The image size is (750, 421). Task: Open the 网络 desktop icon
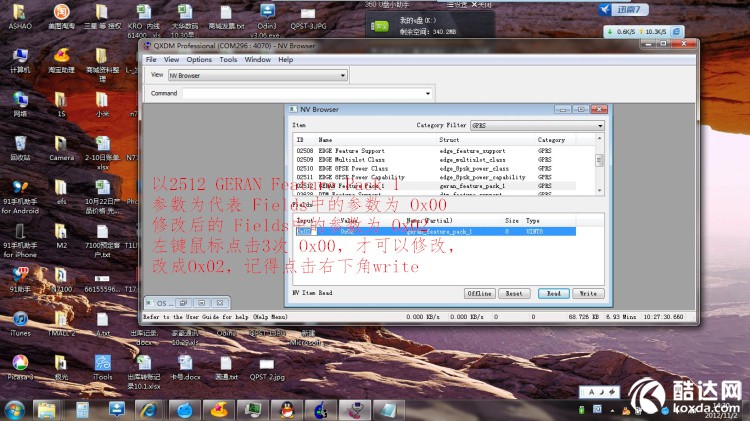20,105
